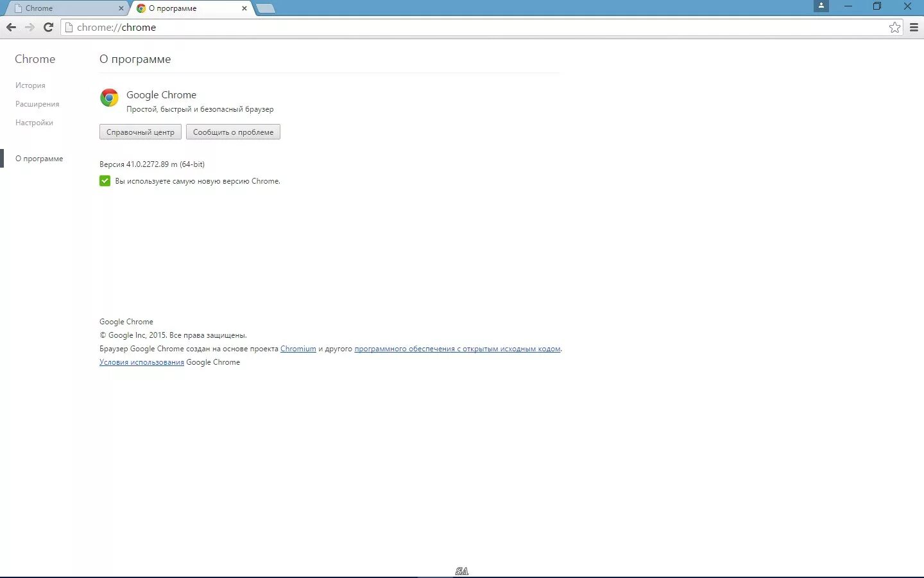The width and height of the screenshot is (924, 578).
Task: Open История from the sidebar
Action: pos(30,85)
